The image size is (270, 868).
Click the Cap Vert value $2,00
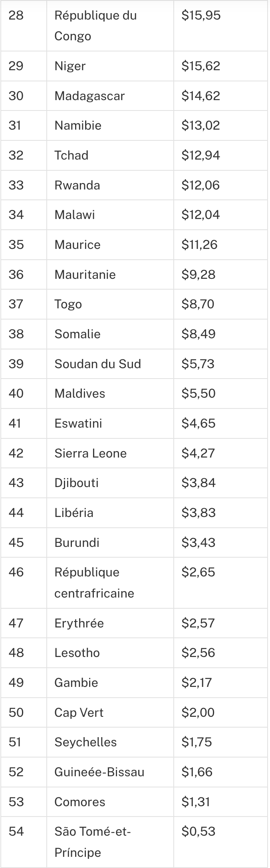coord(198,712)
